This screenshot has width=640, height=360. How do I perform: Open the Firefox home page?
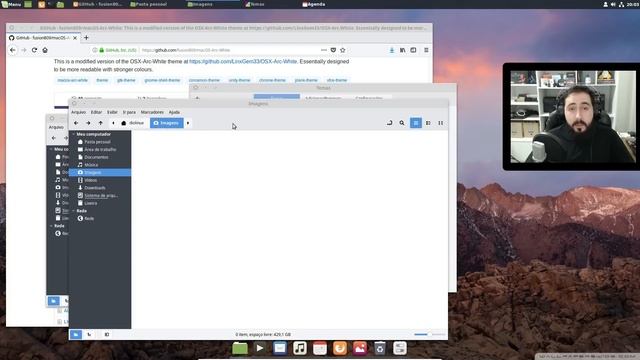click(45, 50)
